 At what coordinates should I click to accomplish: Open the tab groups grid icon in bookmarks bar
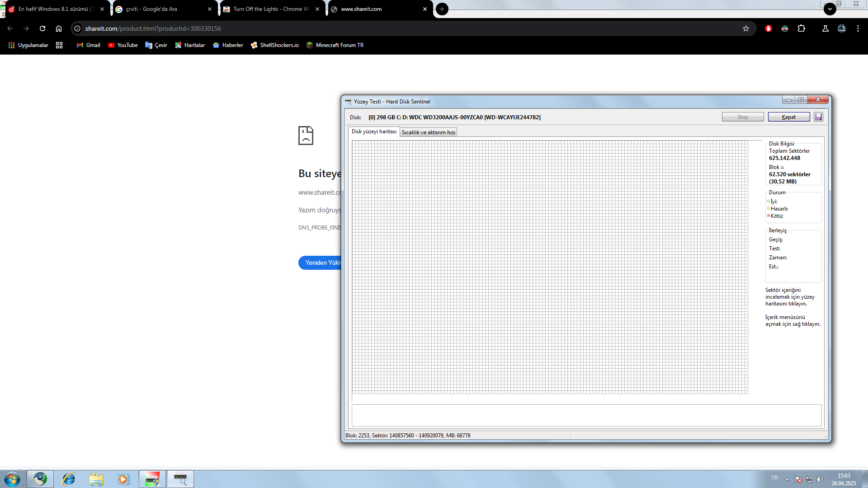click(x=59, y=45)
